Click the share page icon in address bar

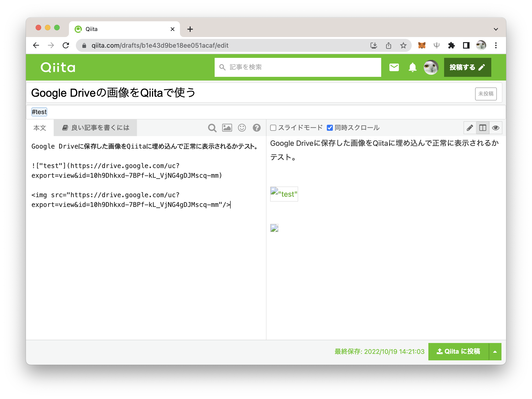(388, 45)
